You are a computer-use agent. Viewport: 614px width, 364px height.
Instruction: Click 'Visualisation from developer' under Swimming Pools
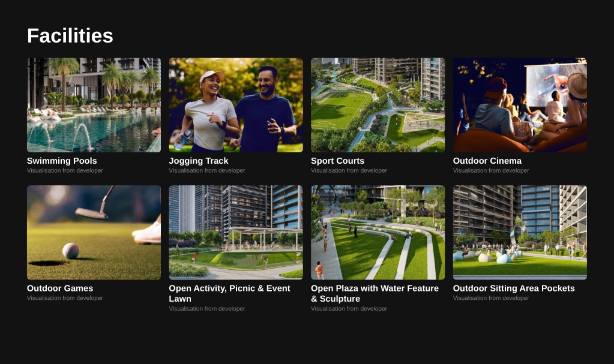click(65, 171)
